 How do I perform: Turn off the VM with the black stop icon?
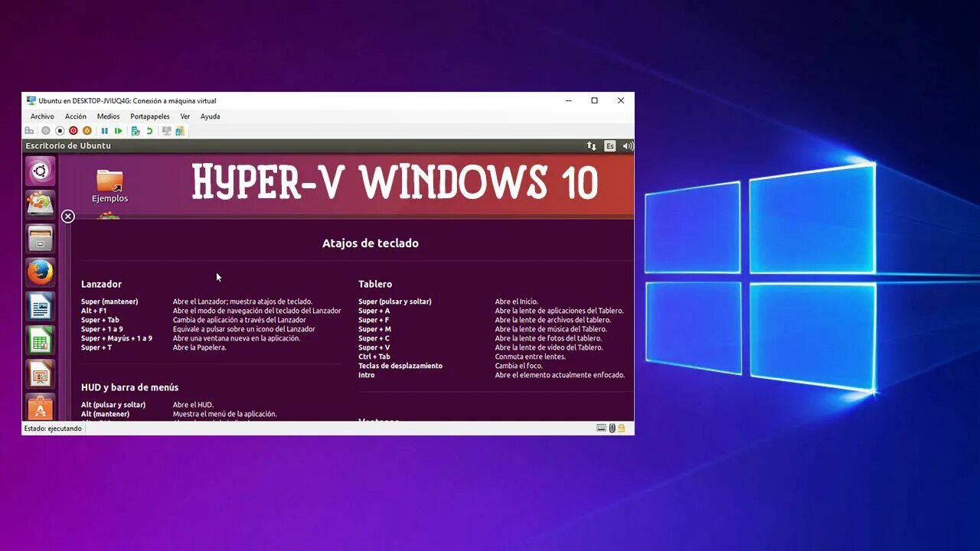[60, 131]
